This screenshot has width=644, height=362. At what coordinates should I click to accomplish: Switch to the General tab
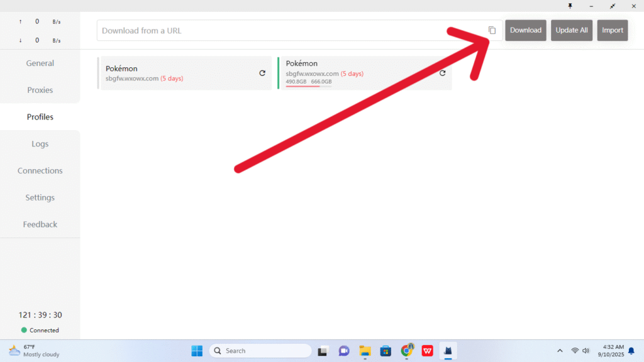click(x=40, y=63)
